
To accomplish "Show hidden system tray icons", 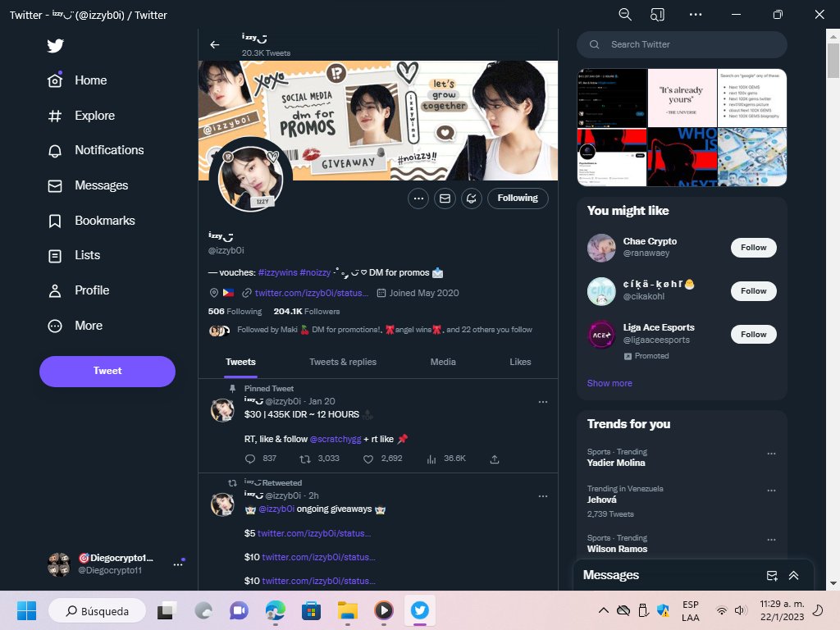I will tap(603, 610).
